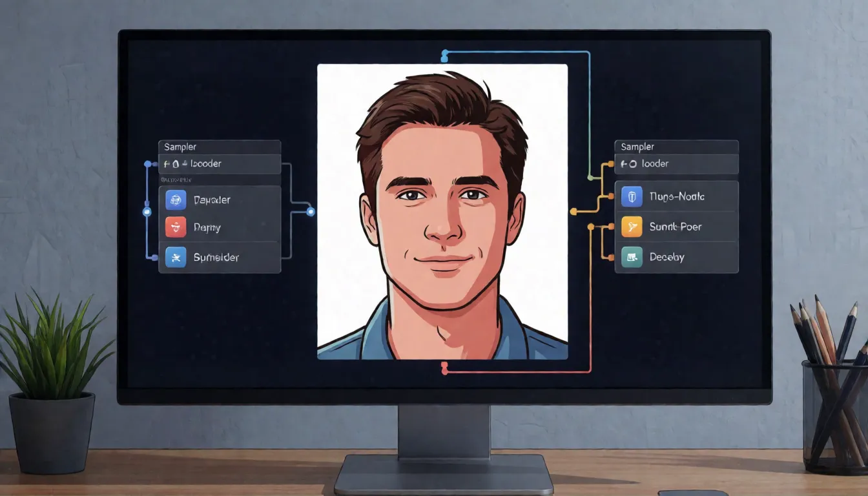
Task: Click the red connector below the portrait
Action: click(444, 368)
